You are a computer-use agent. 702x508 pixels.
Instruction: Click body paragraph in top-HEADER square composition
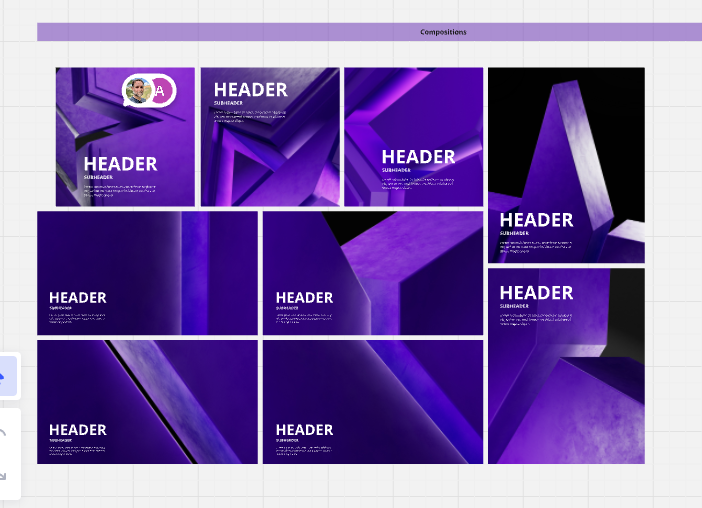coord(249,116)
